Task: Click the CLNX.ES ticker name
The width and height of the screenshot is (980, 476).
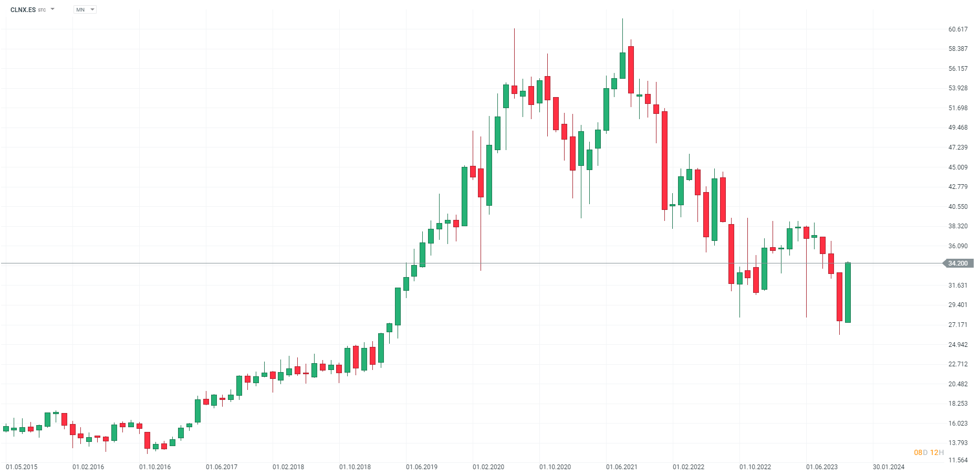Action: pyautogui.click(x=23, y=10)
